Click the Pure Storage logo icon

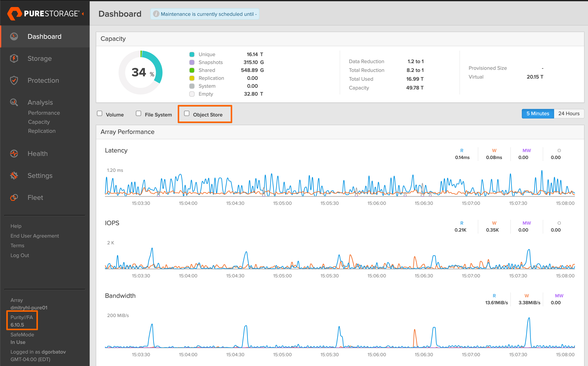coord(15,13)
